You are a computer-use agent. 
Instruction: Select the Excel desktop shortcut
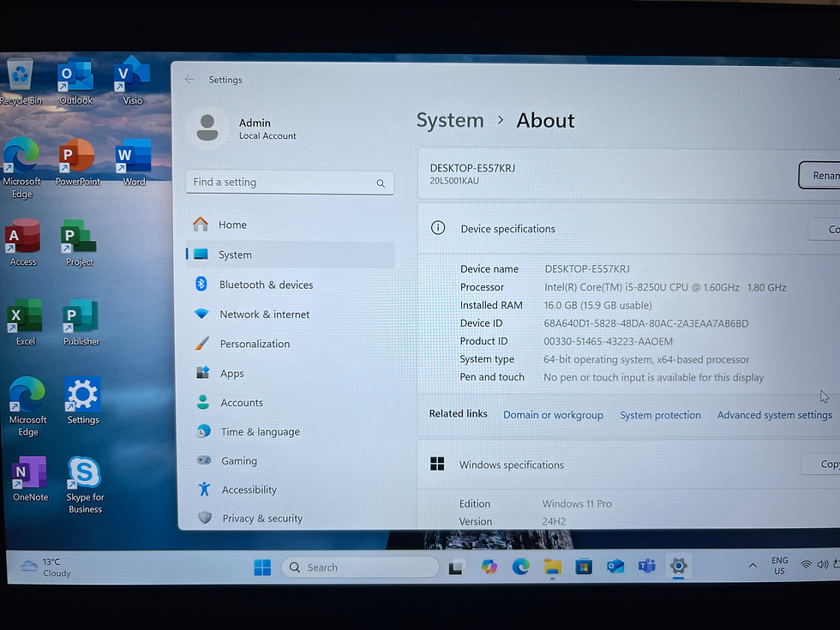tap(25, 322)
